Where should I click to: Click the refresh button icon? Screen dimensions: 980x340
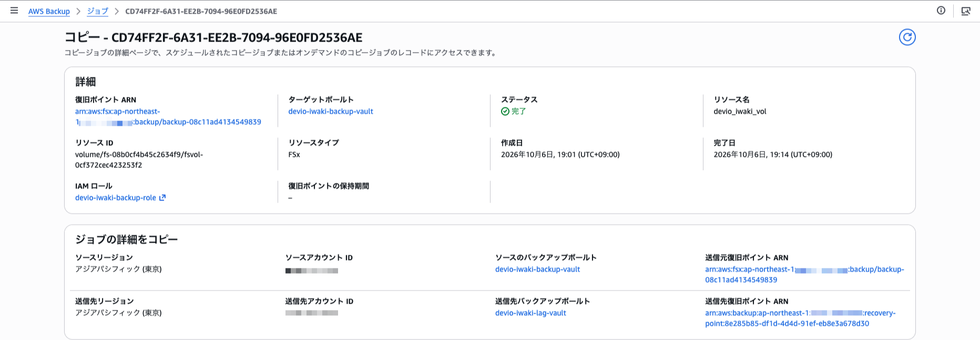click(x=907, y=37)
